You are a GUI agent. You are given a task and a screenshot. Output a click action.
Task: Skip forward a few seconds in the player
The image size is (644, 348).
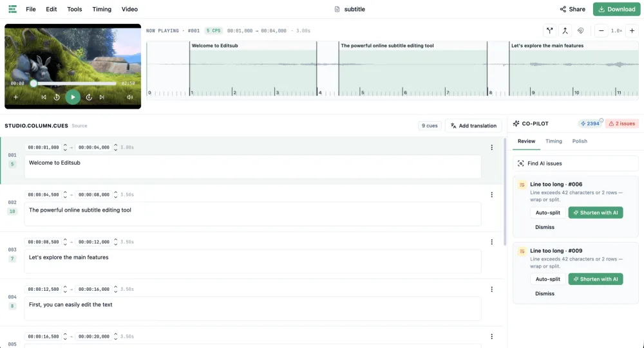tap(89, 97)
